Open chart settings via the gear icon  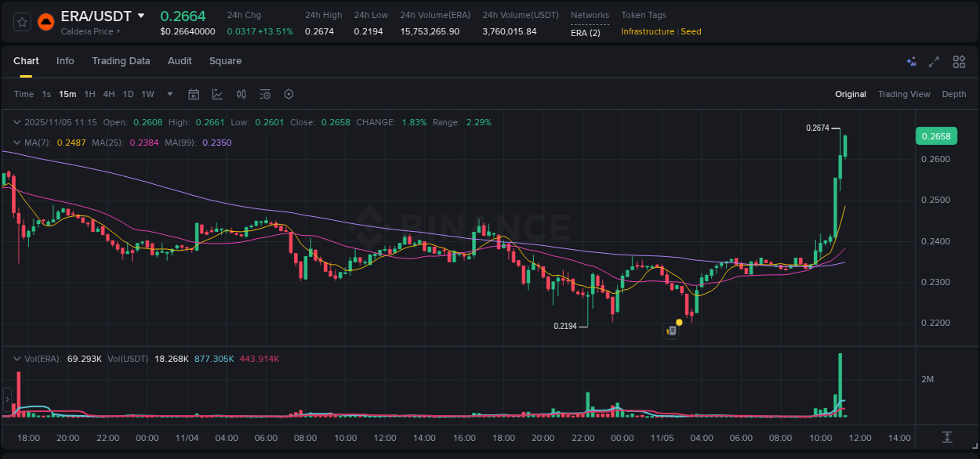(x=289, y=94)
